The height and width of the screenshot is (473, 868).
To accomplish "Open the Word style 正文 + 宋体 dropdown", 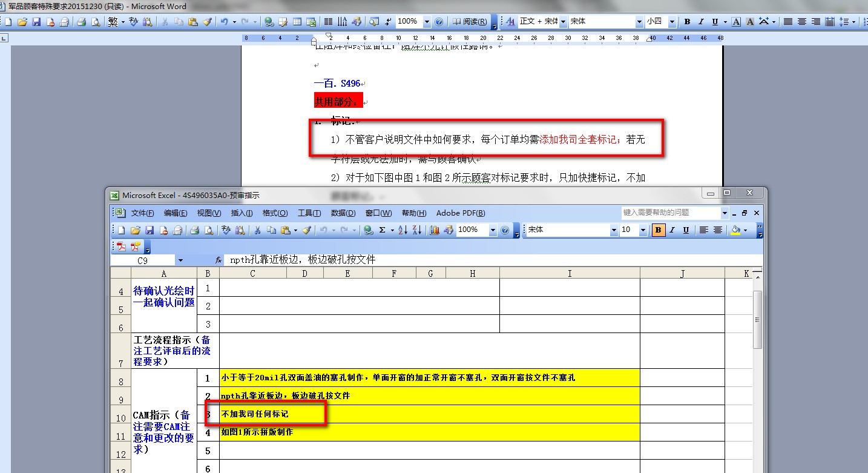I will (563, 22).
